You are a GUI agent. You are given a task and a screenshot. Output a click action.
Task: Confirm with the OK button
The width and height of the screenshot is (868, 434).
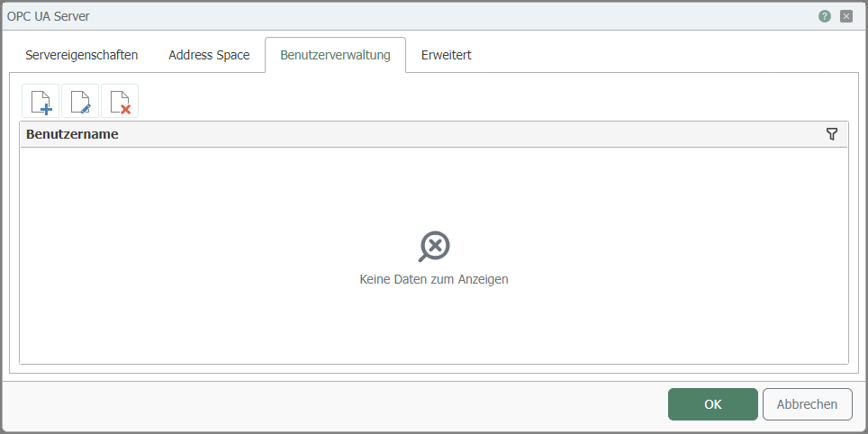[712, 404]
